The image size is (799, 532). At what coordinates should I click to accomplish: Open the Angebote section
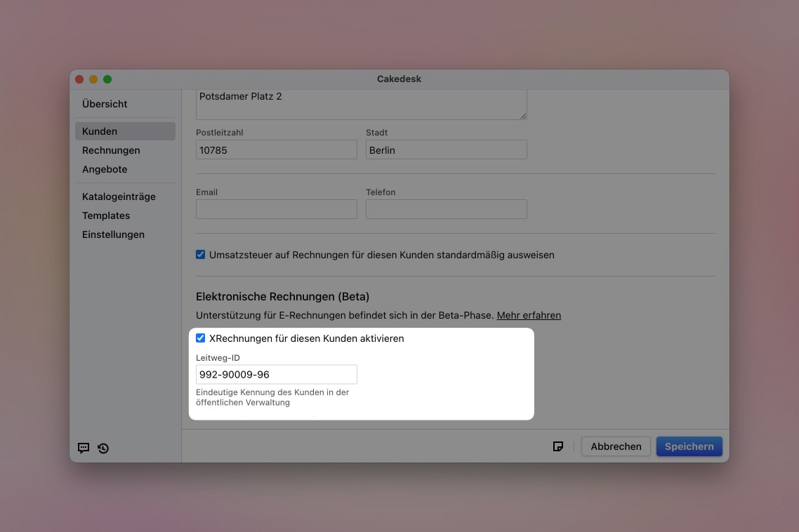pos(104,169)
